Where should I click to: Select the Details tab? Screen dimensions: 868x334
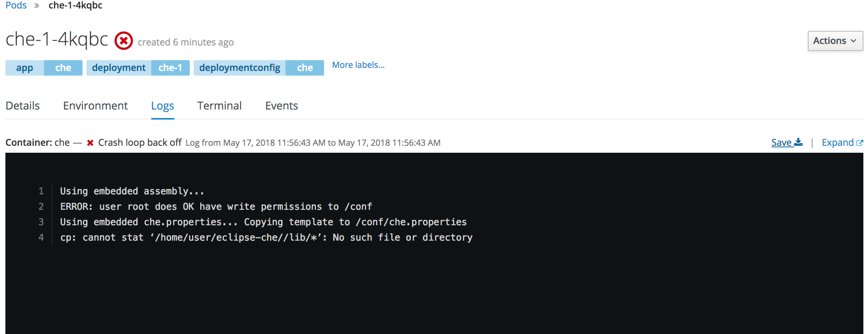(22, 105)
